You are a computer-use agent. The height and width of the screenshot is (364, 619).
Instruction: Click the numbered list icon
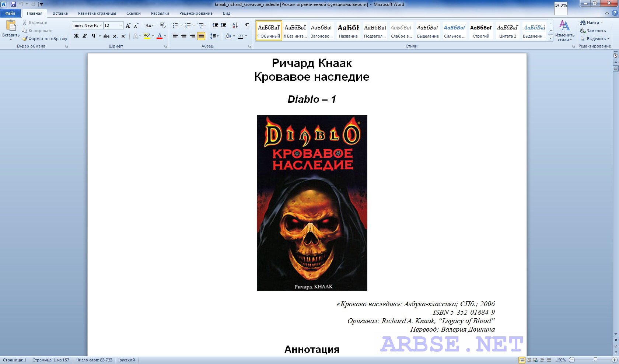tap(188, 25)
